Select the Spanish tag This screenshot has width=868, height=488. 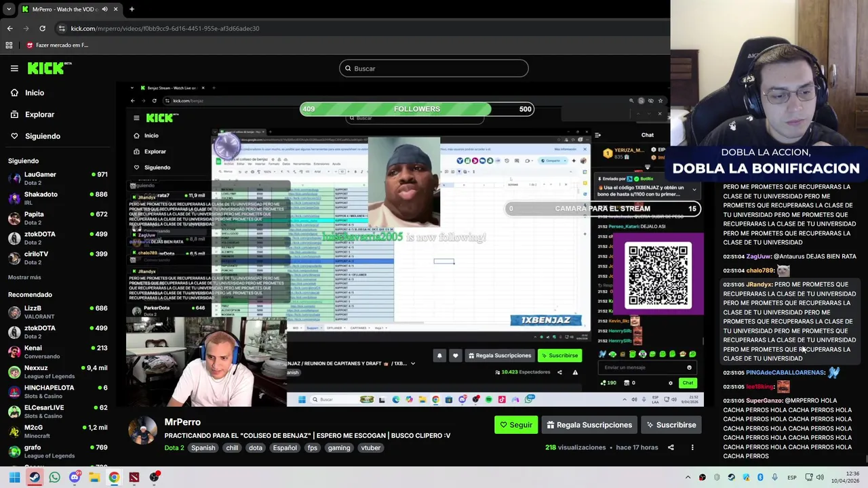tap(203, 448)
